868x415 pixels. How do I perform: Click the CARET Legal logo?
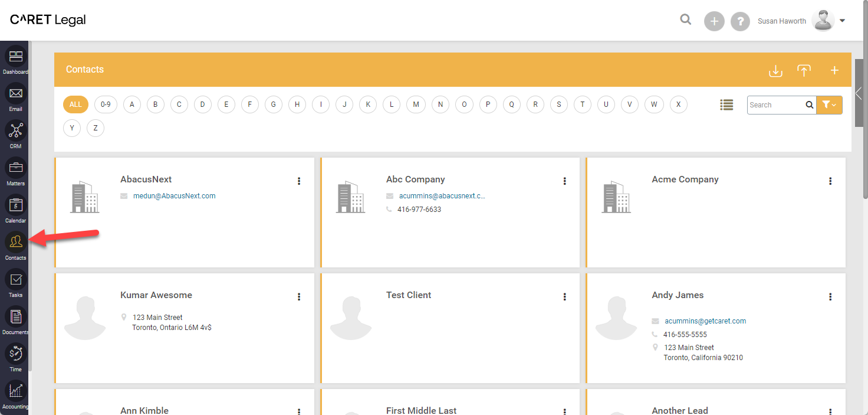coord(48,20)
